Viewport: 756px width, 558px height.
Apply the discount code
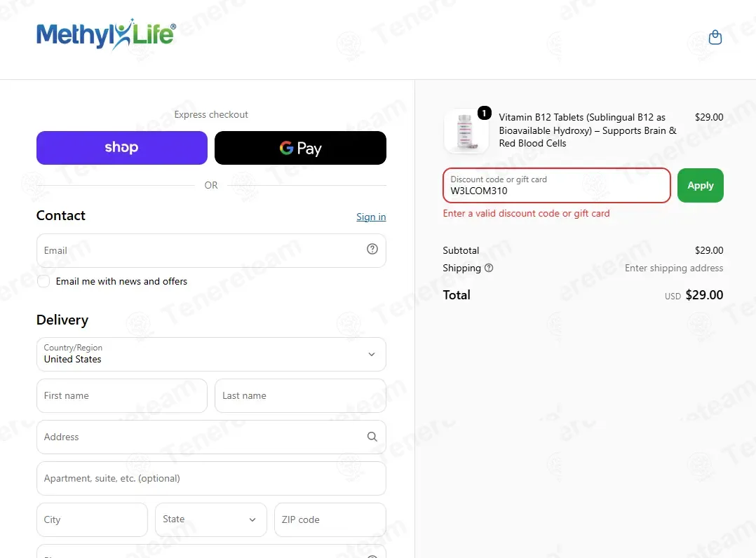[x=700, y=186]
